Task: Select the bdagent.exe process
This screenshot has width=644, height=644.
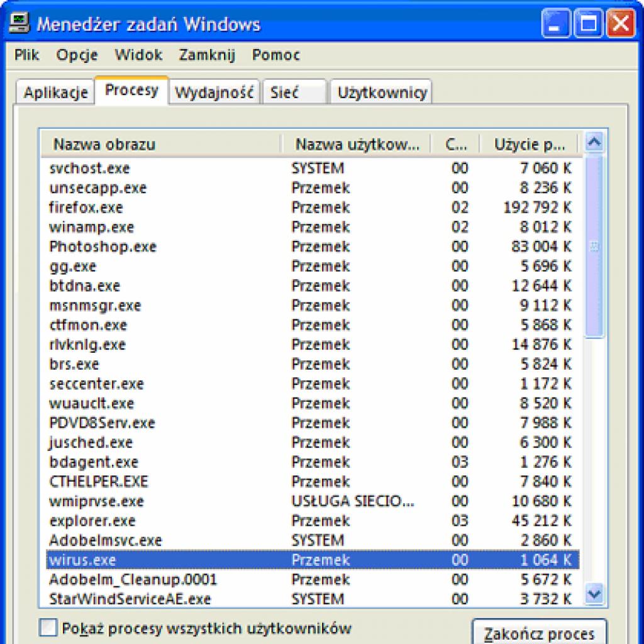Action: click(312, 462)
